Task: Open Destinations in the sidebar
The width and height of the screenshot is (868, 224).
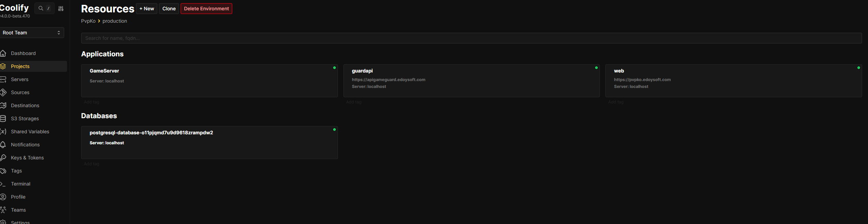Action: (x=25, y=105)
